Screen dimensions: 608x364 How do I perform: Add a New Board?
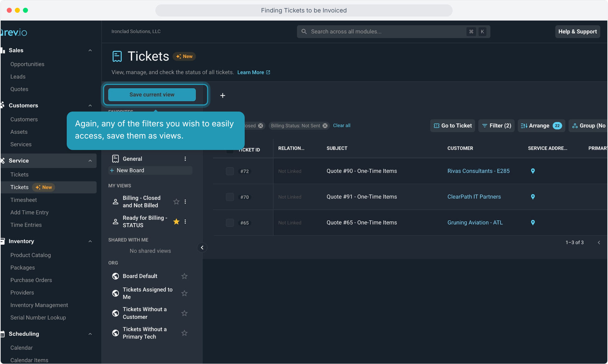[x=150, y=171]
